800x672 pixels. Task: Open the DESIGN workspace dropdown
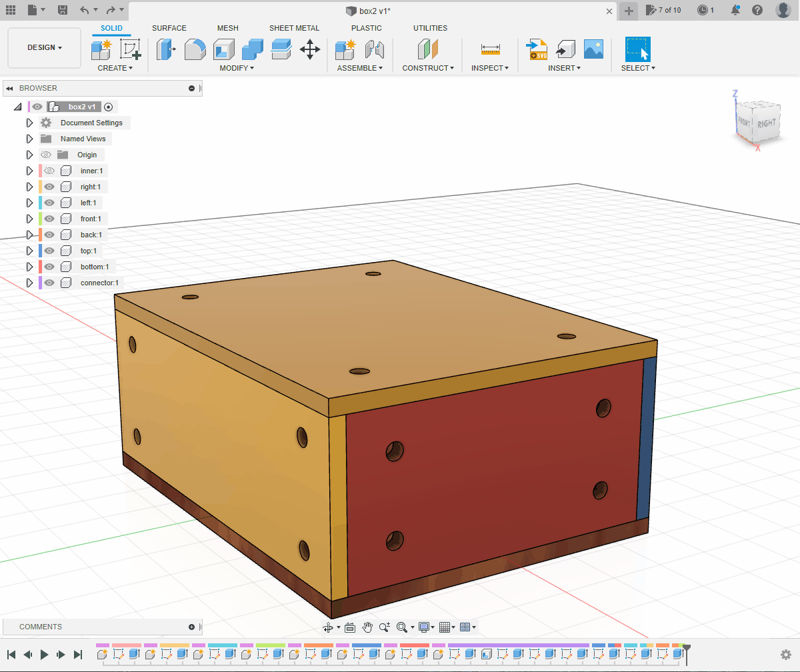point(44,48)
